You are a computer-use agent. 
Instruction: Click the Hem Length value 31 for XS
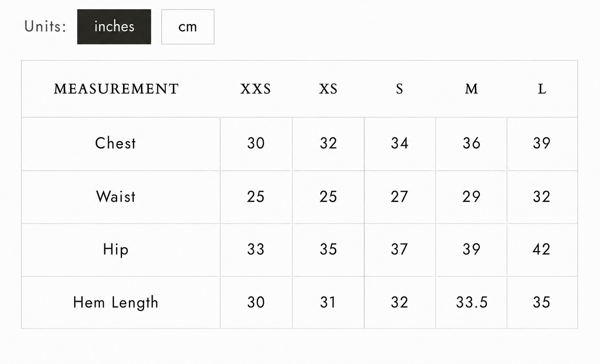tap(328, 303)
